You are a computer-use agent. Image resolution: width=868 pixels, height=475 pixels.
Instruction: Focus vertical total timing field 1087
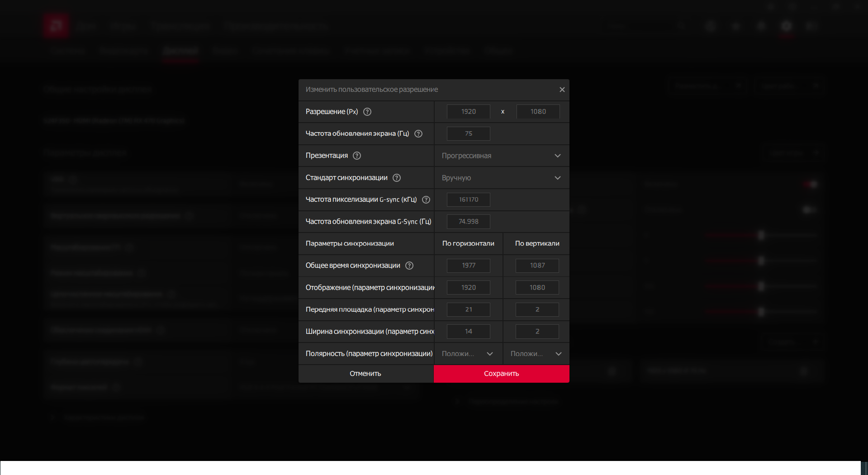pyautogui.click(x=537, y=266)
